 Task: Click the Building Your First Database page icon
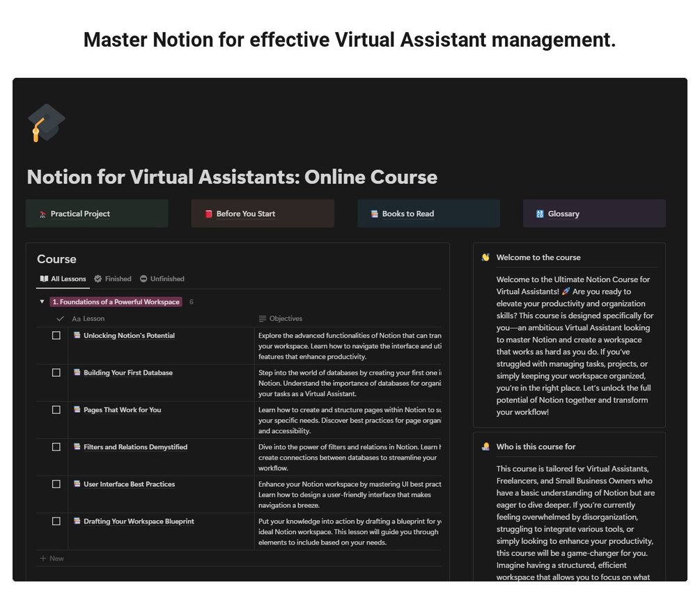(77, 372)
